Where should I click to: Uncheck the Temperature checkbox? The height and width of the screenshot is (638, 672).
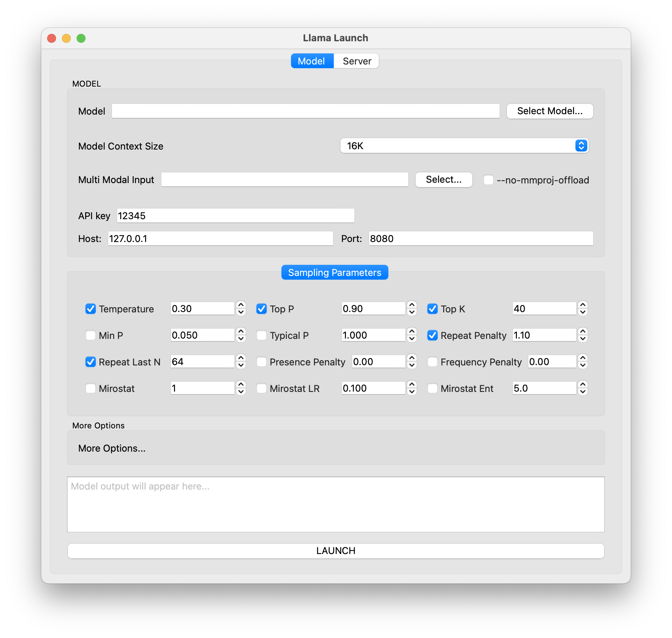click(91, 309)
